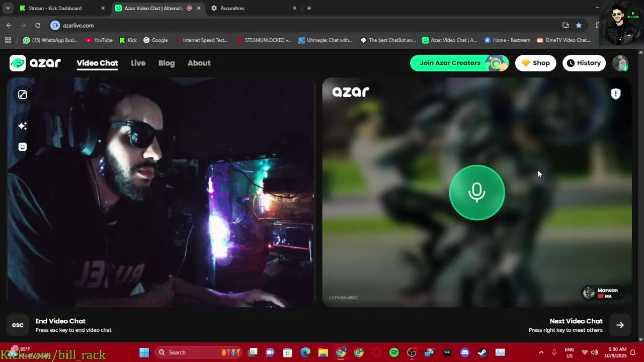644x362 pixels.
Task: Close the Kick Dashboard browser tab
Action: pyautogui.click(x=103, y=8)
